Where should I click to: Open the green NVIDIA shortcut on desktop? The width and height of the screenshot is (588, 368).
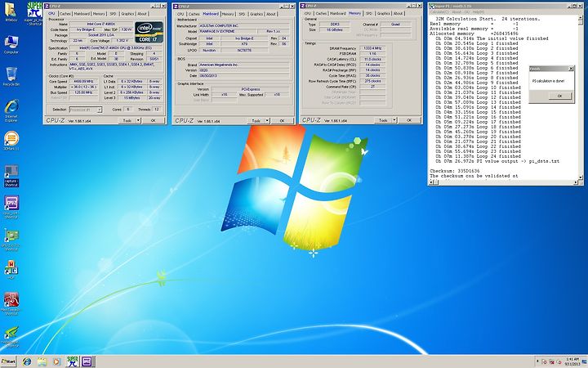[11, 336]
